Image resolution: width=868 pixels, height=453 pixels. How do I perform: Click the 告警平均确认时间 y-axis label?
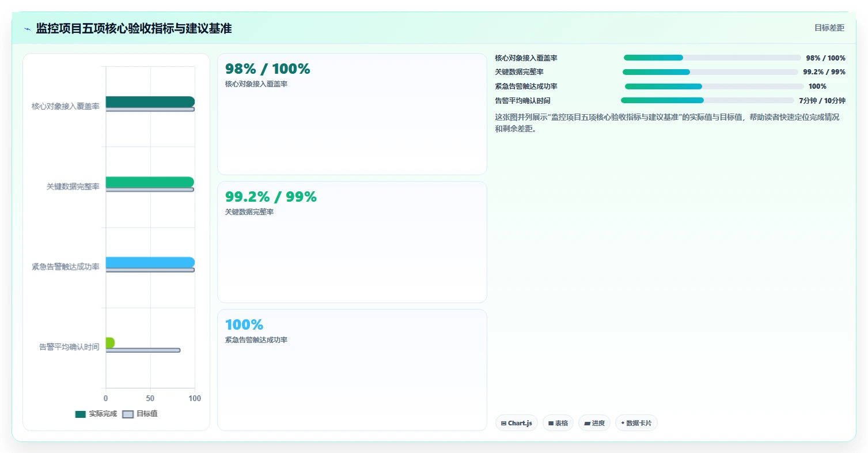(x=69, y=347)
